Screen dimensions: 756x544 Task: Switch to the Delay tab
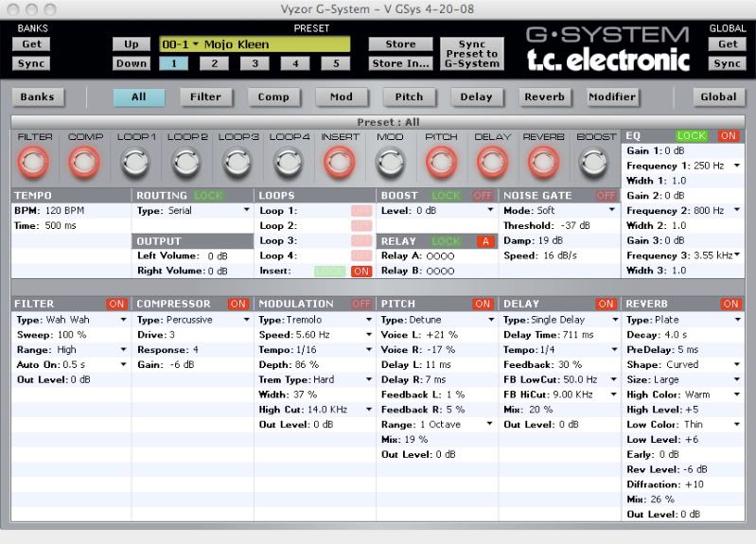pyautogui.click(x=476, y=97)
